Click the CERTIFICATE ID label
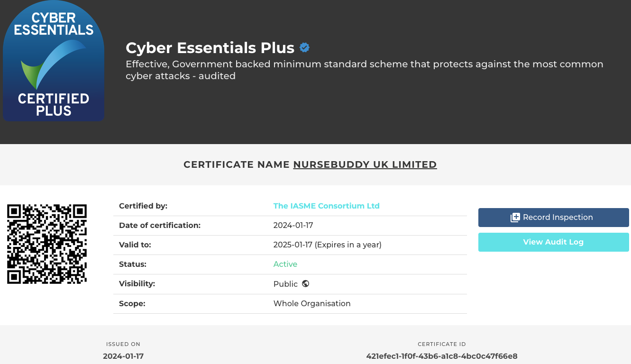 pos(442,344)
